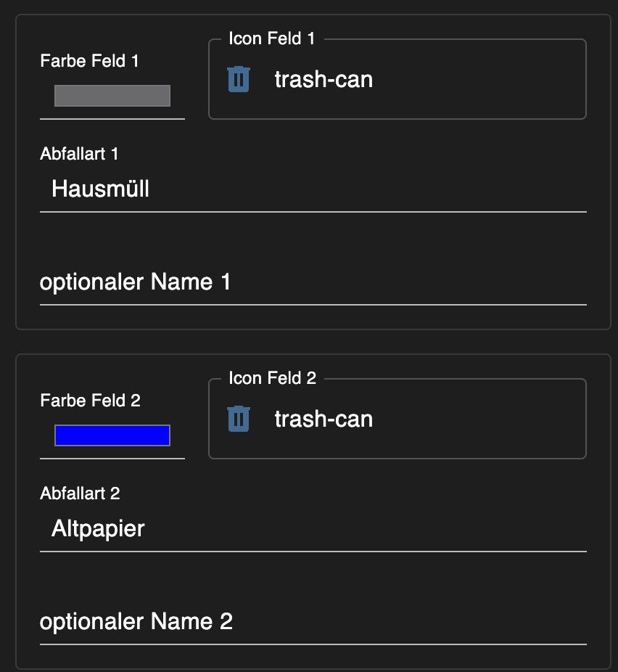Screen dimensions: 618x672
Task: Place cursor on the Altpapier entry
Action: [x=98, y=529]
